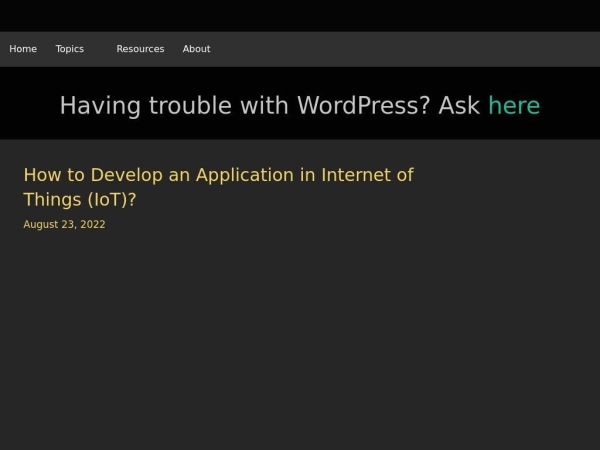The image size is (600, 450).
Task: Click the August 23, 2022 date
Action: [64, 224]
